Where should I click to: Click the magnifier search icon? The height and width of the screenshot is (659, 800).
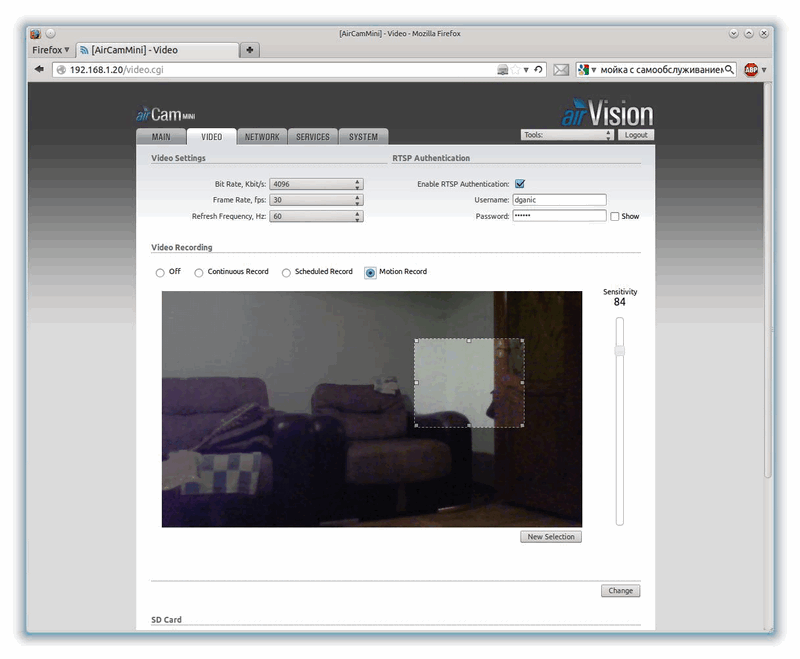click(730, 69)
